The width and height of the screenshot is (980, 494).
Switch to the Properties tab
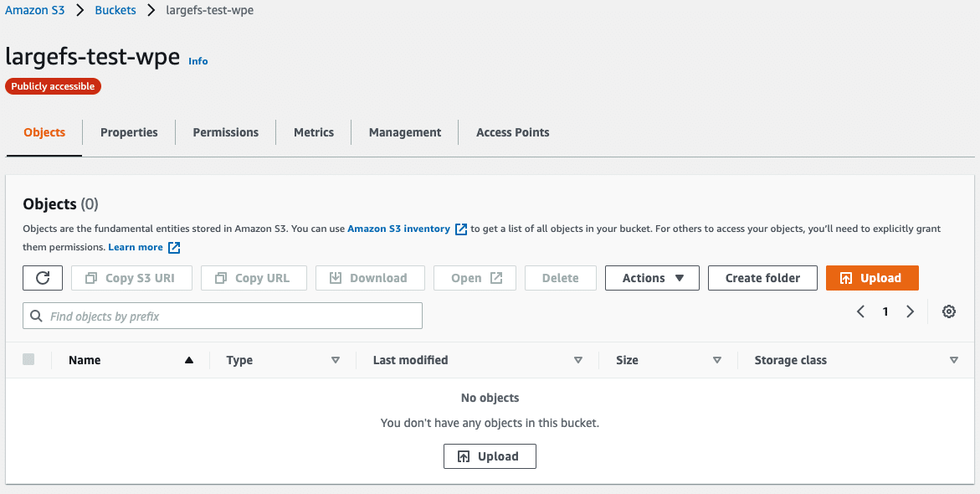click(129, 132)
